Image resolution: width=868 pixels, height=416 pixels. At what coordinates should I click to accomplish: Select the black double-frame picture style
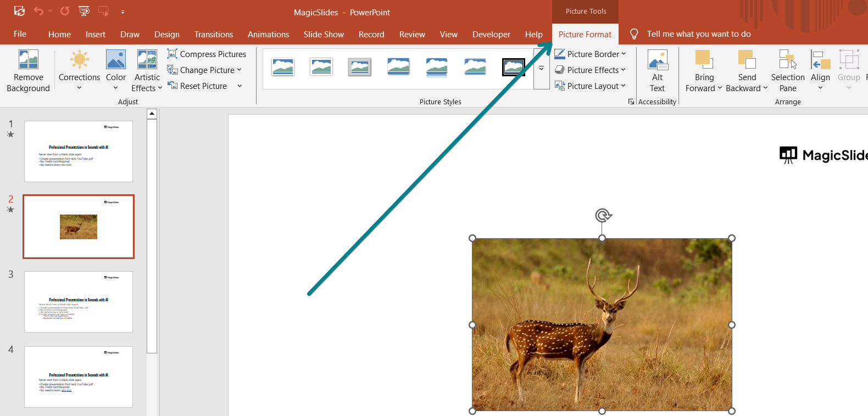(x=513, y=67)
